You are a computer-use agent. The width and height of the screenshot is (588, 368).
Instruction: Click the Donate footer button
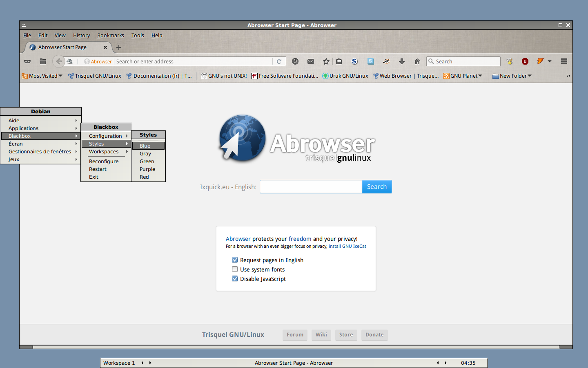(374, 335)
